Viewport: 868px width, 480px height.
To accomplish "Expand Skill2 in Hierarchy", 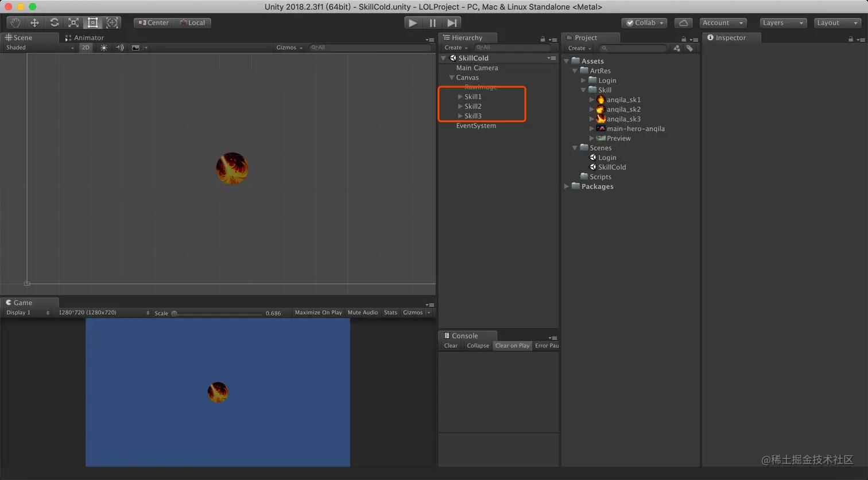I will pyautogui.click(x=460, y=107).
